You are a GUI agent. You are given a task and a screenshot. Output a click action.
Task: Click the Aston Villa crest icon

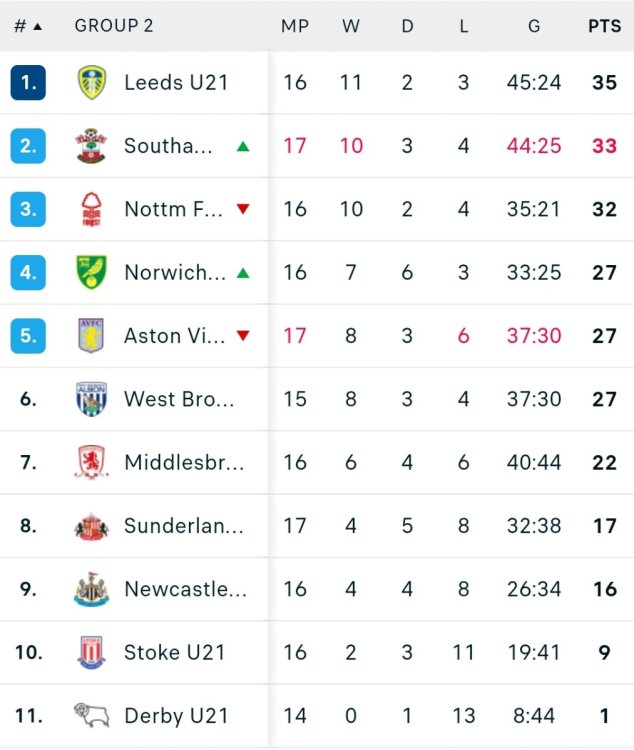(92, 336)
